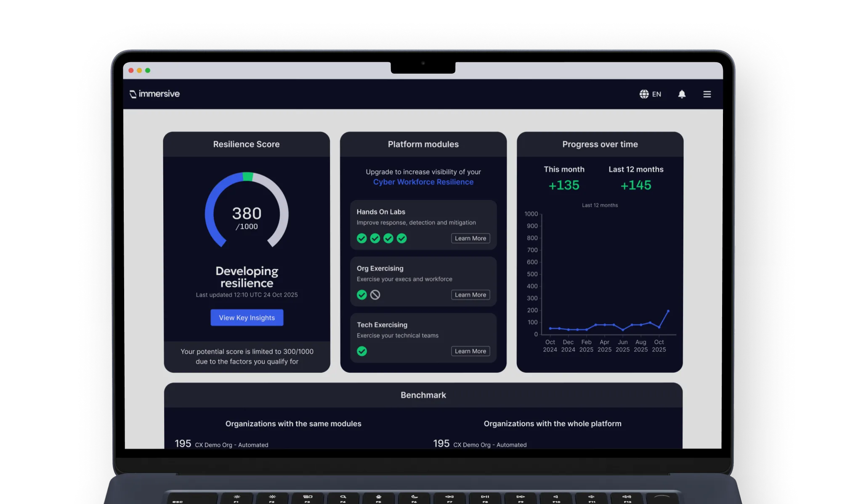Click the blocked icon under Org Exercising
The image size is (845, 504).
coord(375,295)
